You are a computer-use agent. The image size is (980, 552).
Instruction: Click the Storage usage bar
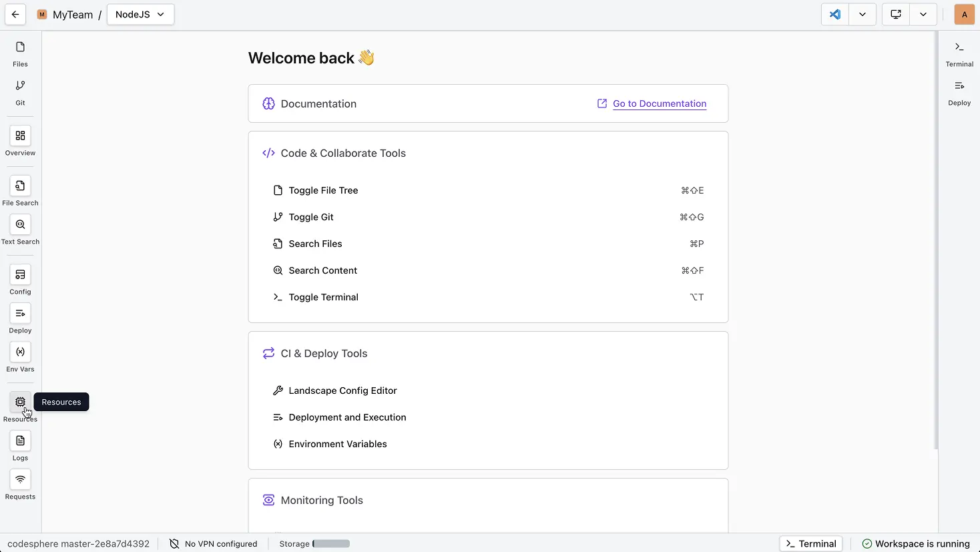[331, 544]
